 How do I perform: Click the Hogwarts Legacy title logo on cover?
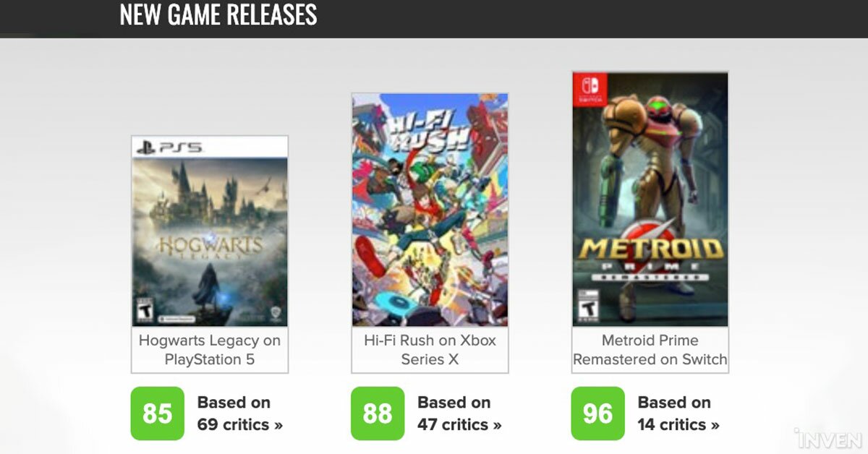pyautogui.click(x=210, y=244)
